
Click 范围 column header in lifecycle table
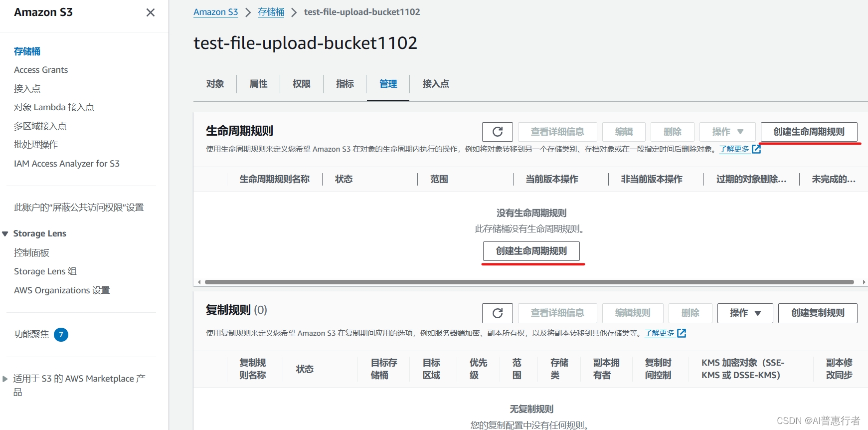[439, 179]
